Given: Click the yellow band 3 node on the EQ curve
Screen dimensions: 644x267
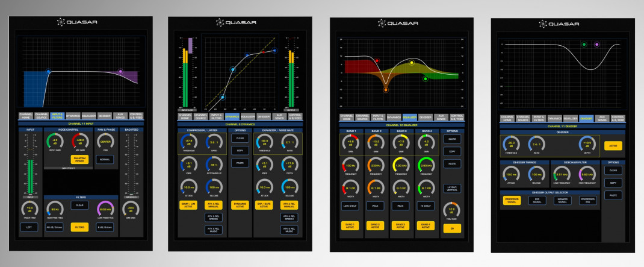Looking at the screenshot, I should click(x=412, y=62).
